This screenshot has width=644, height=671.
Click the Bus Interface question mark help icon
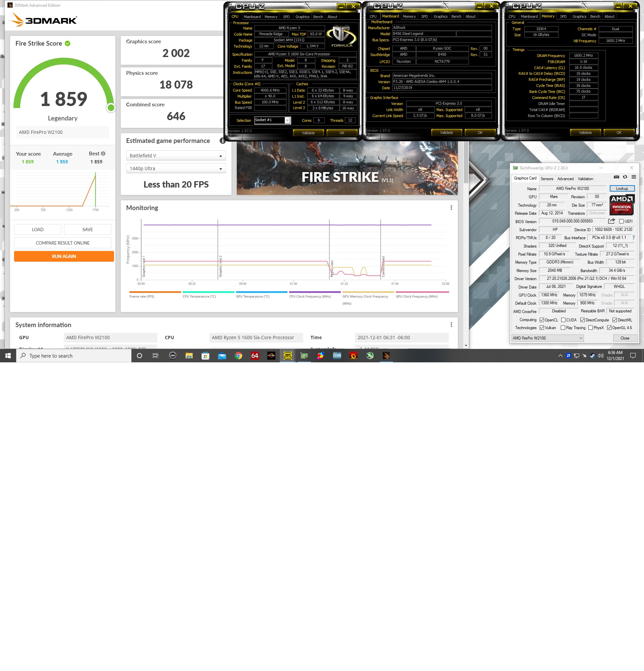click(x=634, y=238)
